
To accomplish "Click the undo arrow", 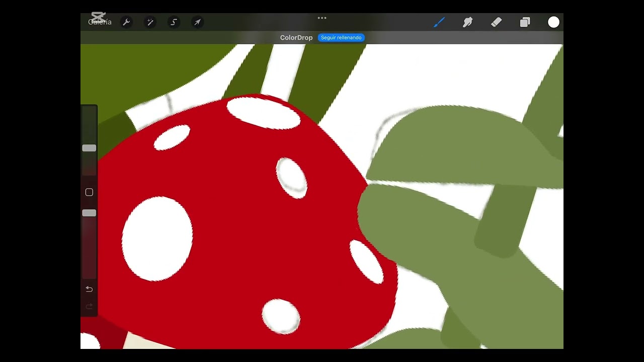I will 89,289.
